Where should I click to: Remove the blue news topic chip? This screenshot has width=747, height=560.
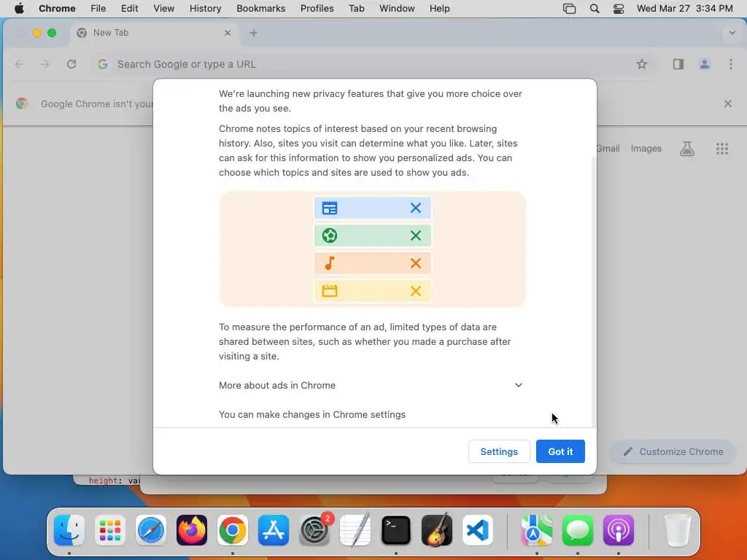415,208
